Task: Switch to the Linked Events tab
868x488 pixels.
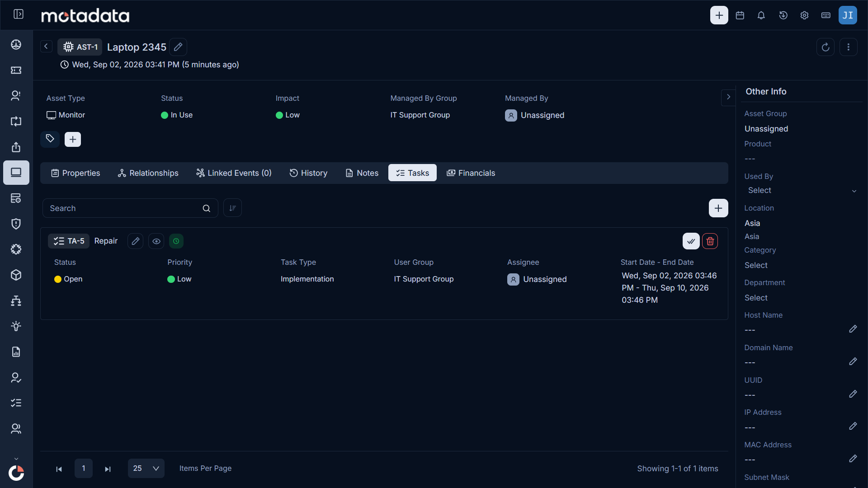Action: click(x=234, y=173)
